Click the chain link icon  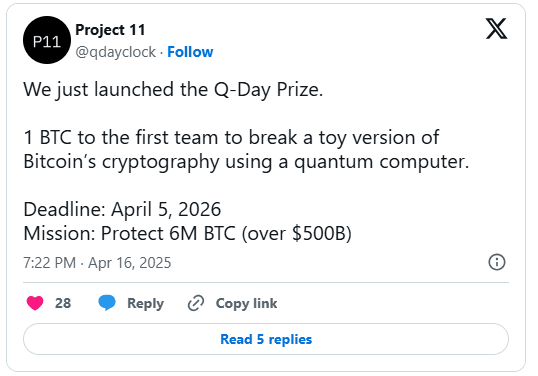(x=196, y=303)
